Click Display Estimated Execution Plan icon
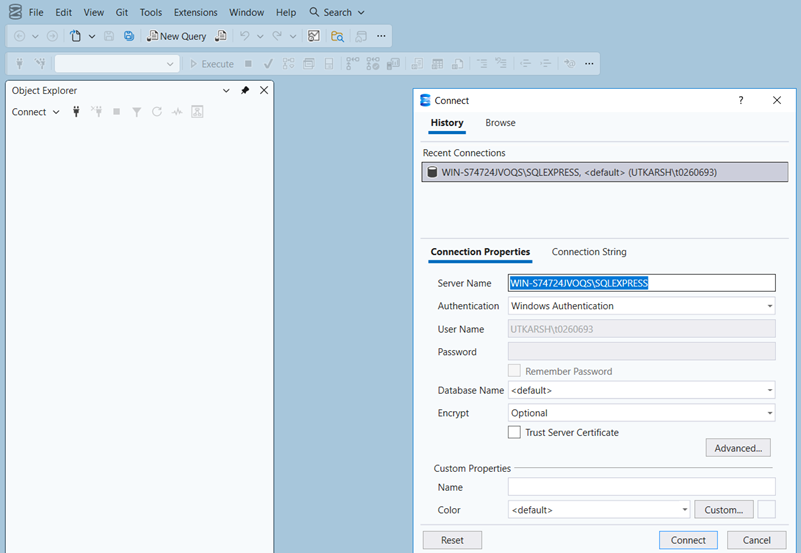Viewport: 801px width, 553px height. (x=289, y=64)
